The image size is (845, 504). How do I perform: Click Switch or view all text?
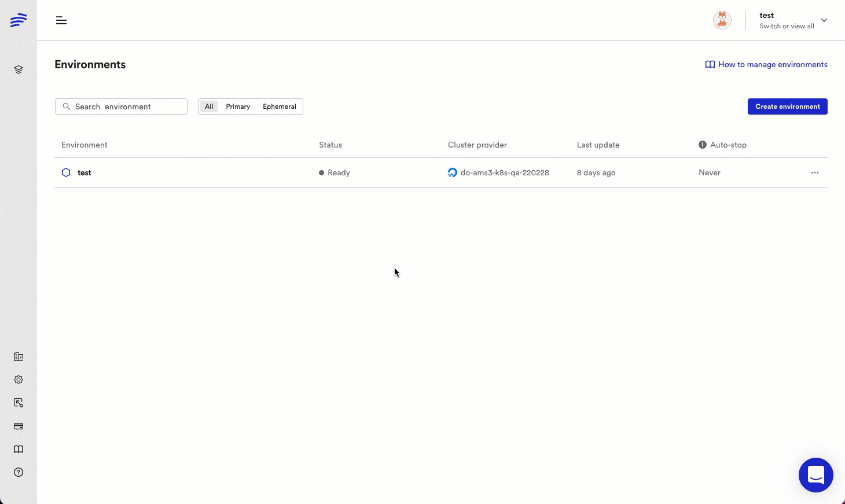point(787,26)
